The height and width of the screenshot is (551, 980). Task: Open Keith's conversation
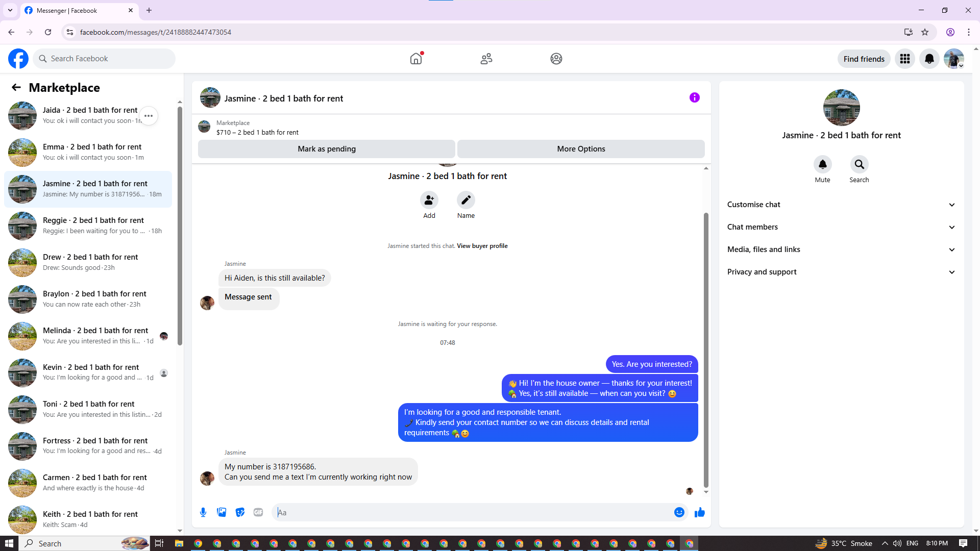coord(88,519)
